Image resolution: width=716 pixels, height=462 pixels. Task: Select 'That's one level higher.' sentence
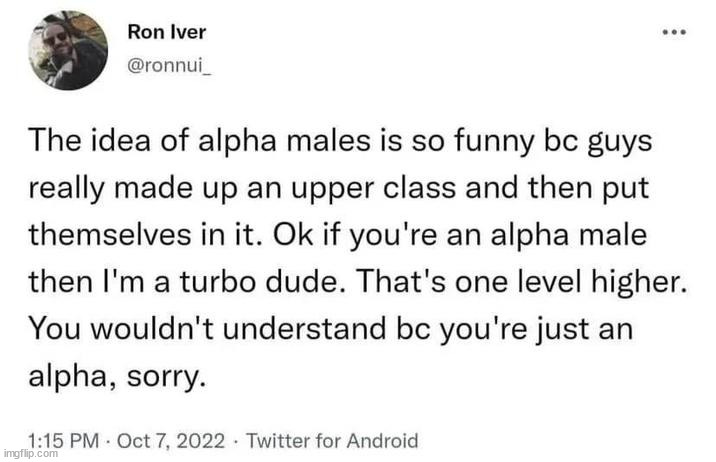point(521,282)
